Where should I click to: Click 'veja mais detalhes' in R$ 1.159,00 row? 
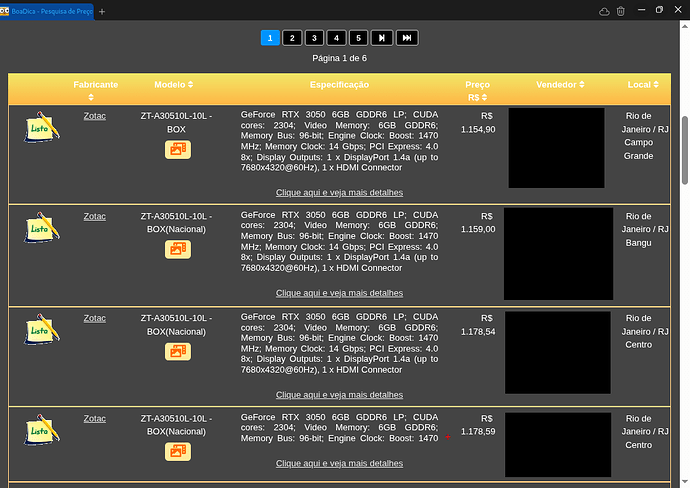tap(339, 293)
